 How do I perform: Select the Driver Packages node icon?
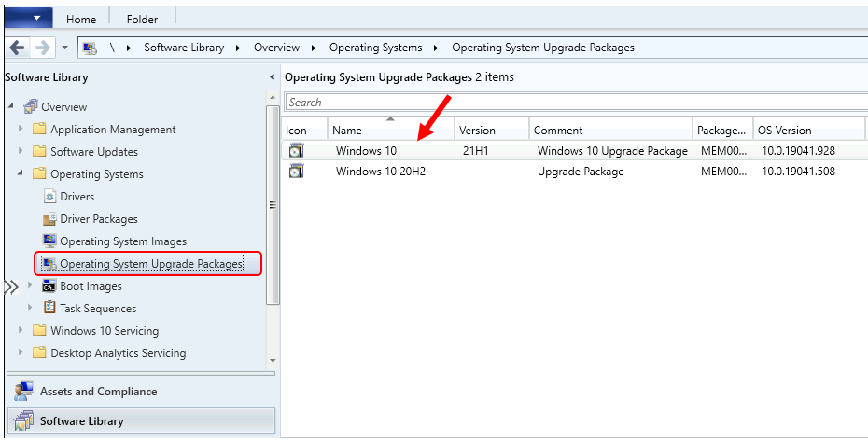click(x=49, y=218)
